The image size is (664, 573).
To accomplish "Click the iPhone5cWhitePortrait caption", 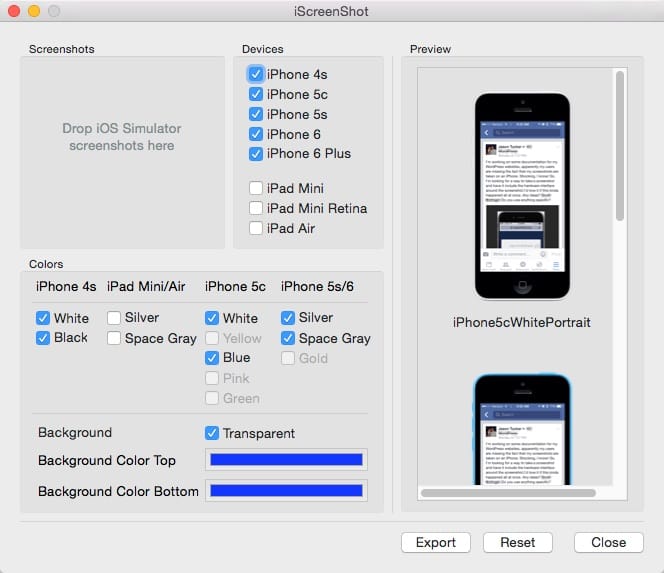I will point(521,322).
